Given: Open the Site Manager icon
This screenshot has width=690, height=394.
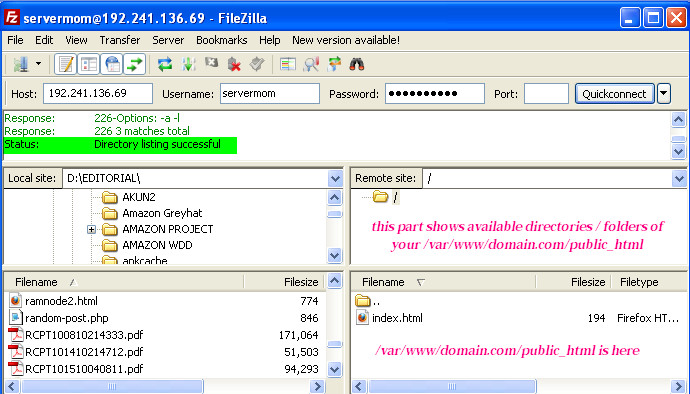Looking at the screenshot, I should click(x=21, y=64).
